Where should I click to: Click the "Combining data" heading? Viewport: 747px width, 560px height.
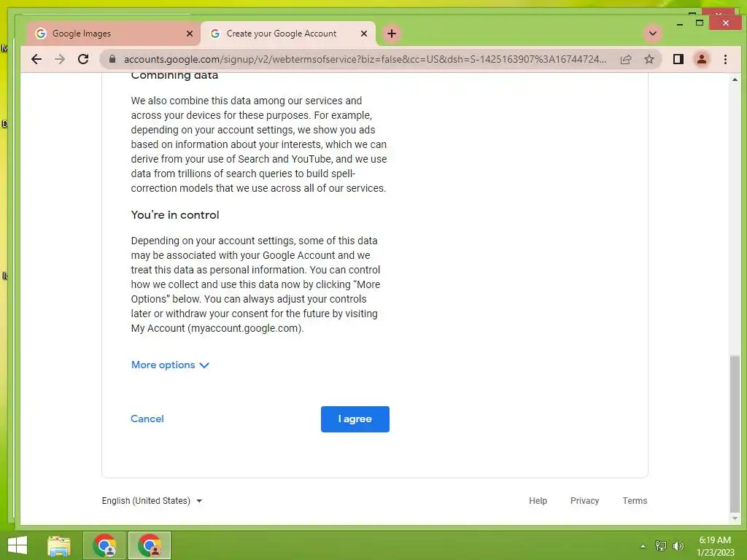[x=174, y=75]
